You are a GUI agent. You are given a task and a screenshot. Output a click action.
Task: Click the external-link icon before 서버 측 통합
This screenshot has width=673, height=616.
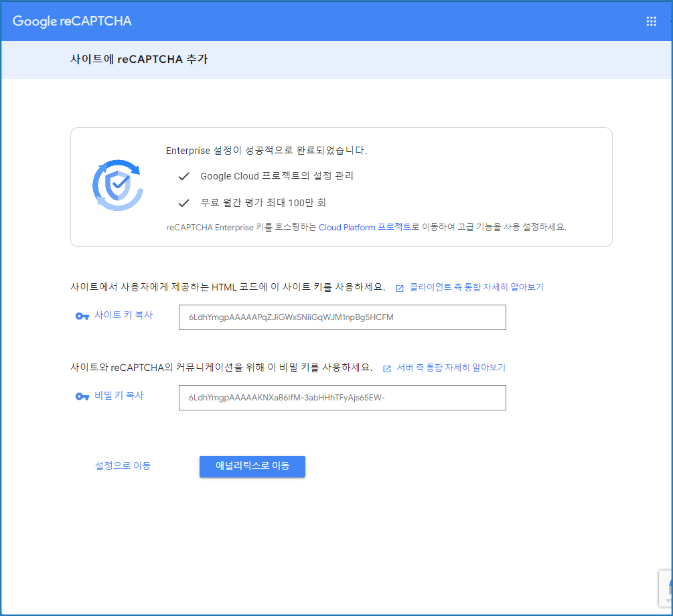pyautogui.click(x=386, y=368)
